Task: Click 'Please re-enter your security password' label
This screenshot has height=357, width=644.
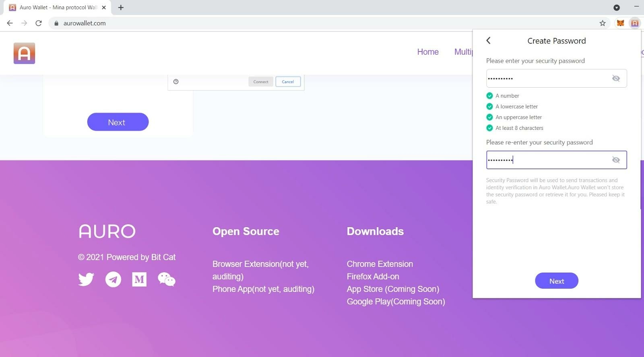Action: (x=539, y=142)
